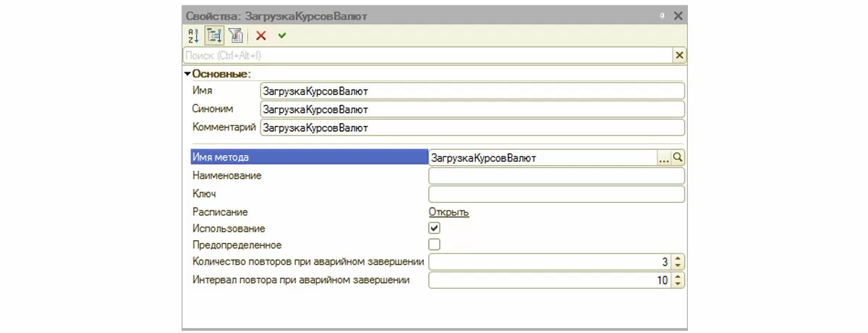Select the Предопределенное label
The width and height of the screenshot is (868, 333).
(x=237, y=245)
